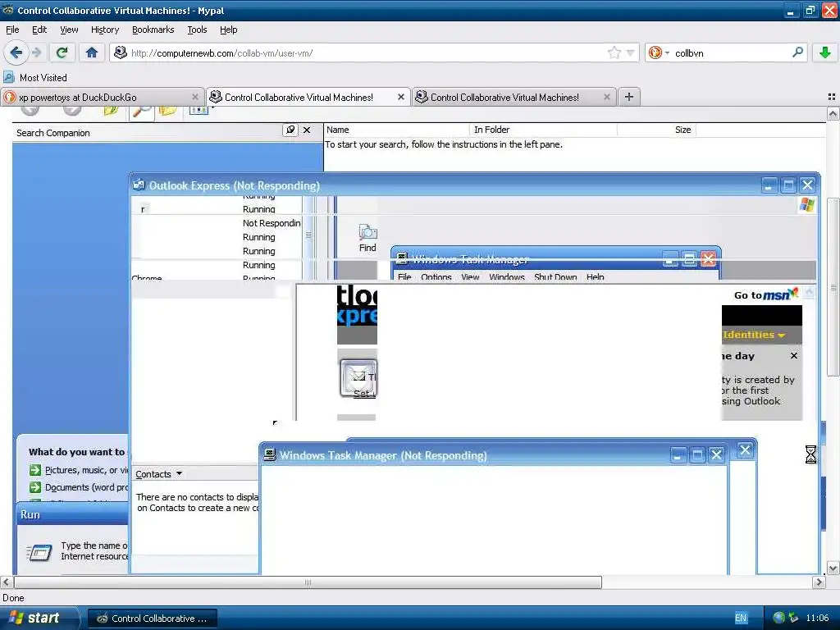Screen dimensions: 840x630
Task: Click the network globe tray icon
Action: [779, 619]
